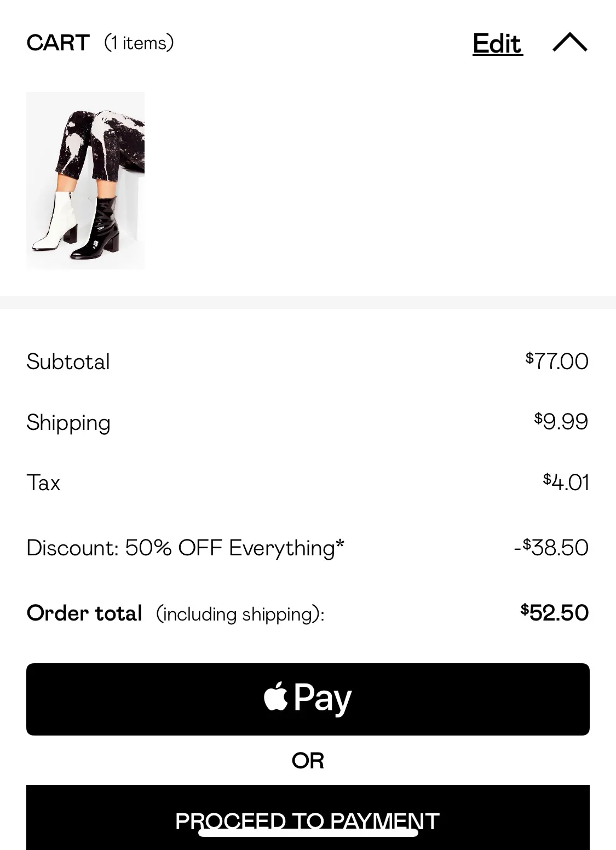Pay with the Apple Pay button
Viewport: 616px width, 850px height.
(308, 699)
